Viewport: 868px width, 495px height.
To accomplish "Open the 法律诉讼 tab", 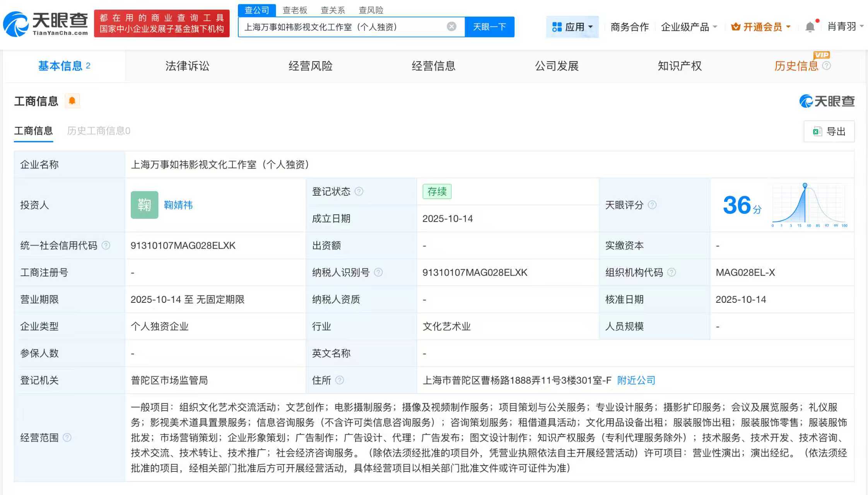I will [x=187, y=66].
